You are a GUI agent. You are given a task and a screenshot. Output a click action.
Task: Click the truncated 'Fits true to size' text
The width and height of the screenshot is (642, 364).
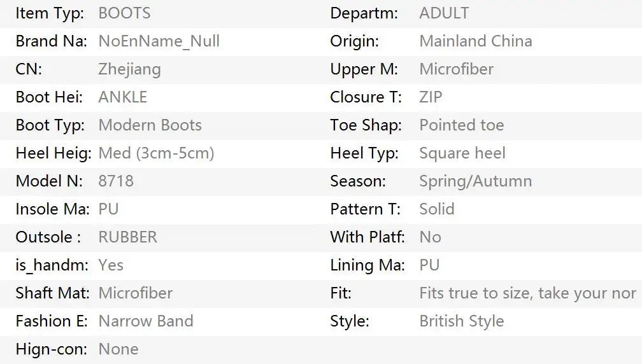(x=527, y=293)
